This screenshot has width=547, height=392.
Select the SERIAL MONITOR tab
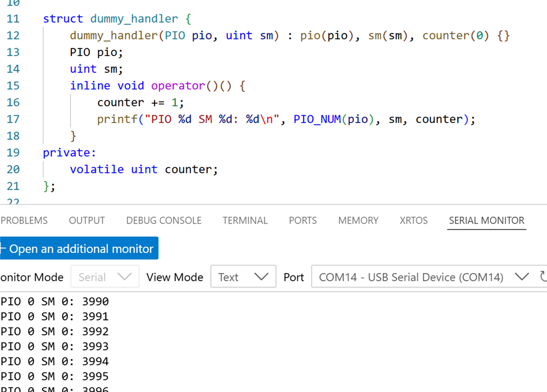tap(486, 220)
